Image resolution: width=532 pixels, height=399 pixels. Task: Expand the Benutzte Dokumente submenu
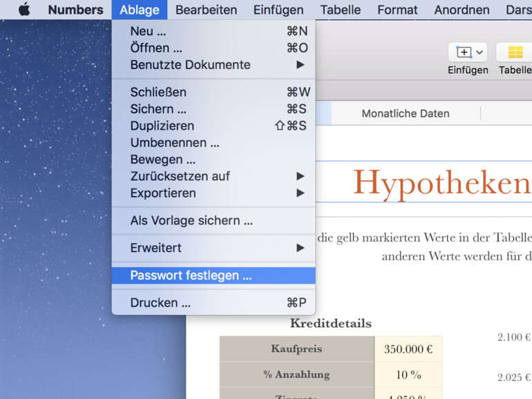pyautogui.click(x=213, y=65)
